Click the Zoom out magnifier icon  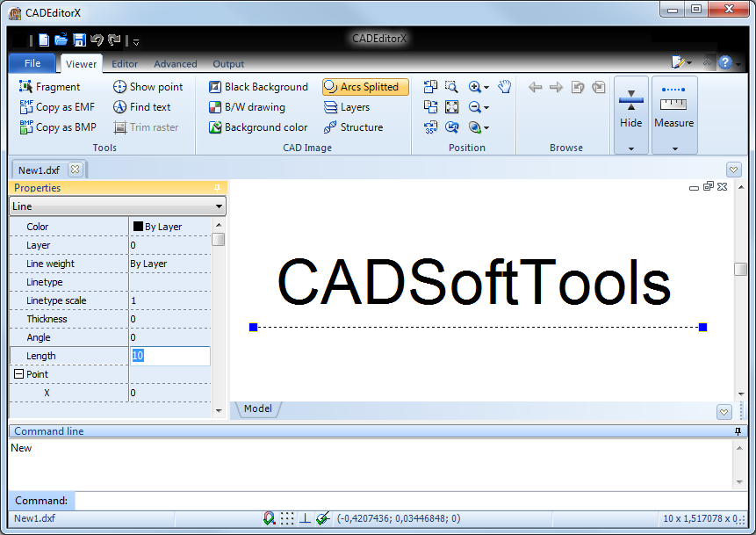[474, 107]
